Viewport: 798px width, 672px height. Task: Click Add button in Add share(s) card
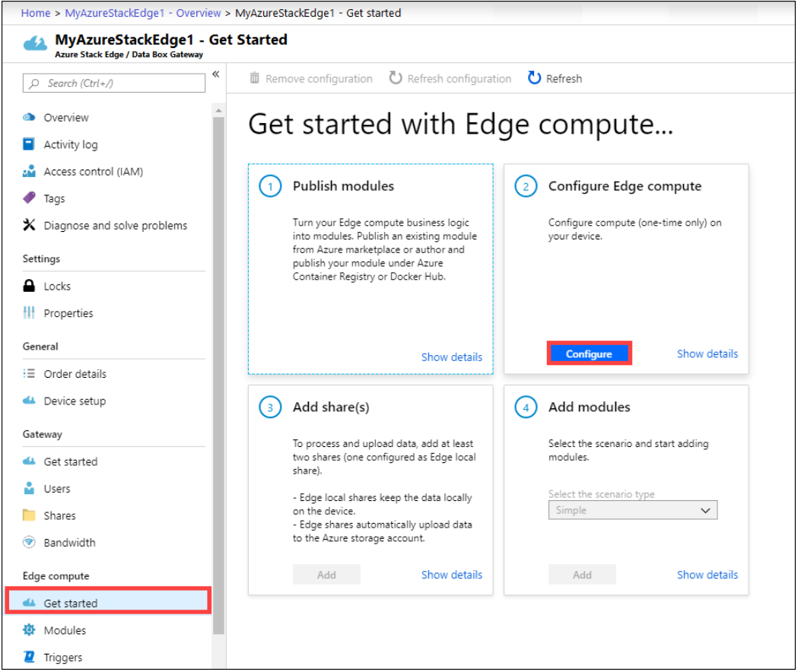[326, 575]
